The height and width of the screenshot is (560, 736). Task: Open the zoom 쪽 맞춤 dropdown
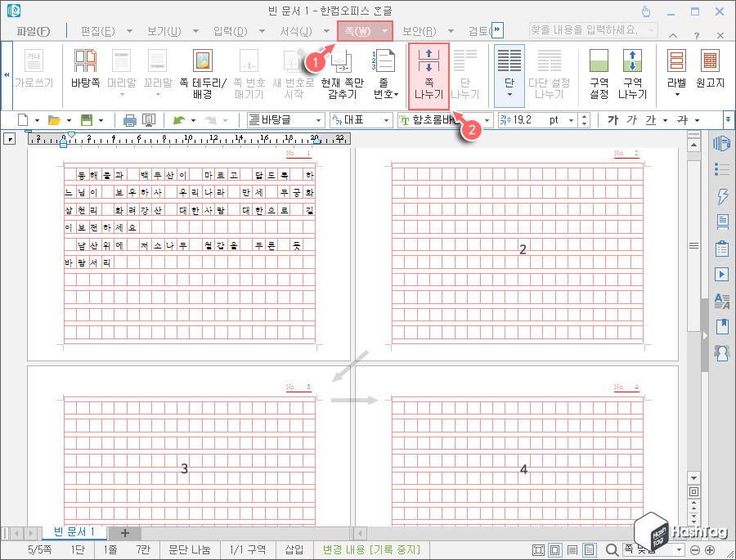679,549
